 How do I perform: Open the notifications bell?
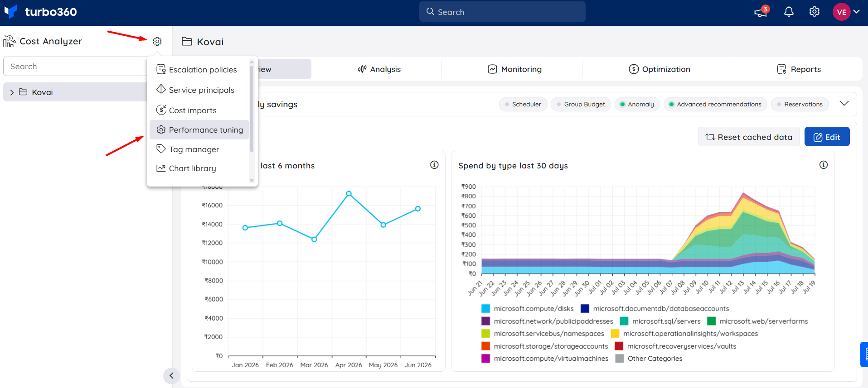point(789,12)
